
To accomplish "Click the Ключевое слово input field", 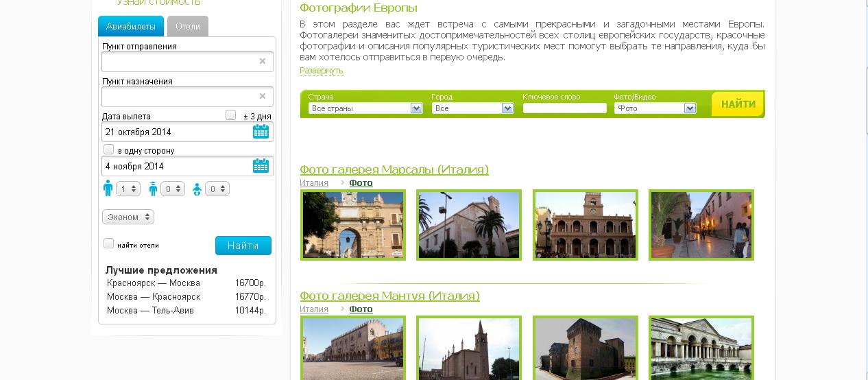I will click(565, 108).
